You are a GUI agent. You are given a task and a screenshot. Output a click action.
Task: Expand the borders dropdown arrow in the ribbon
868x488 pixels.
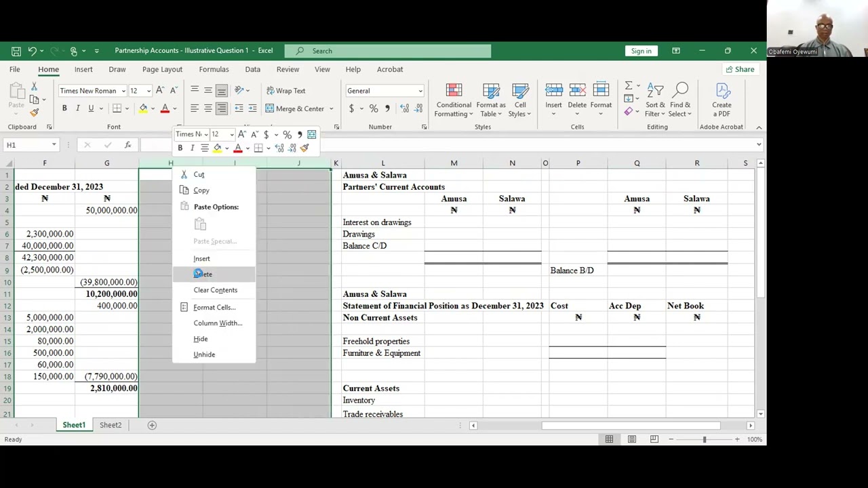point(127,108)
